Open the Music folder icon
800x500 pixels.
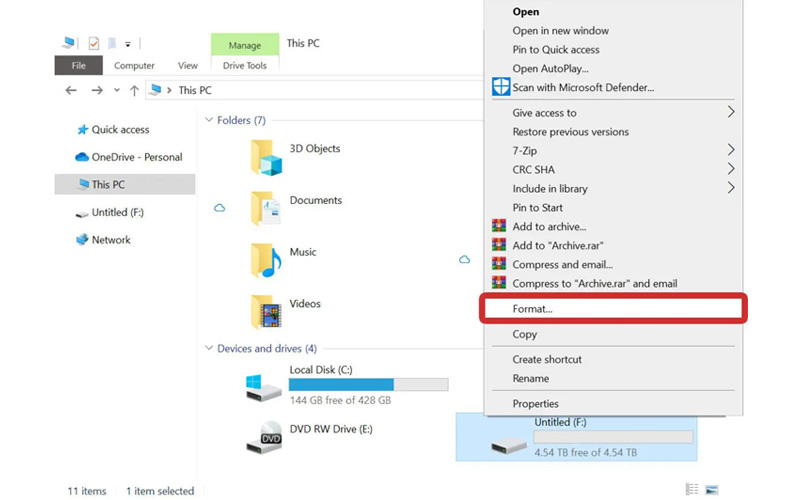pyautogui.click(x=266, y=260)
